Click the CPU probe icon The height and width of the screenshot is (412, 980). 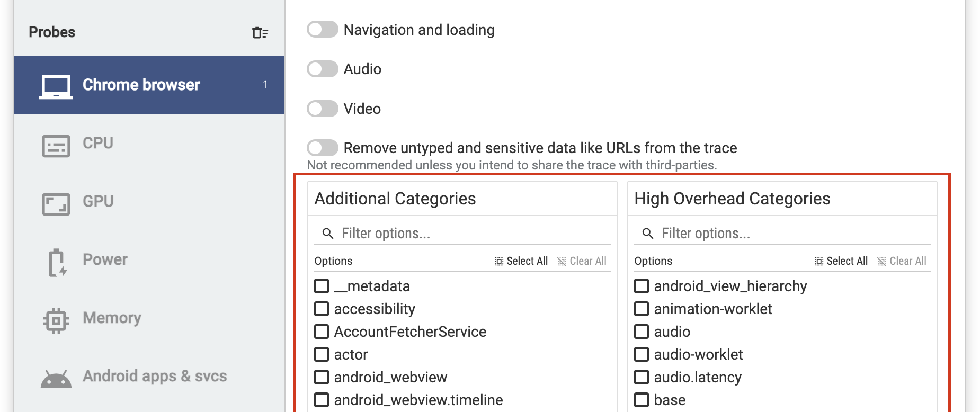56,146
